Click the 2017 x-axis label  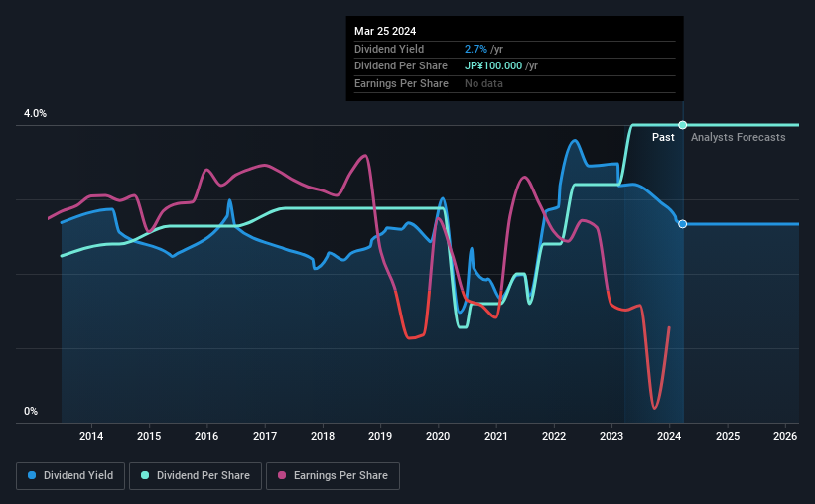coord(265,436)
